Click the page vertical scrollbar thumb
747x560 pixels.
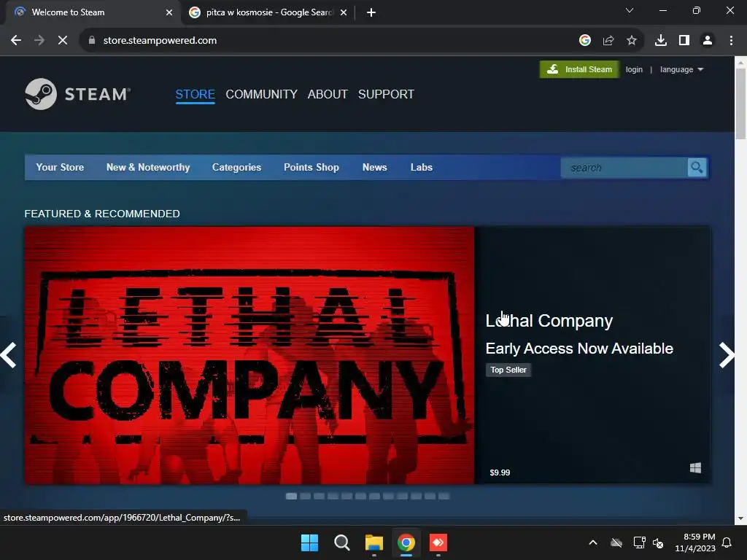click(740, 104)
